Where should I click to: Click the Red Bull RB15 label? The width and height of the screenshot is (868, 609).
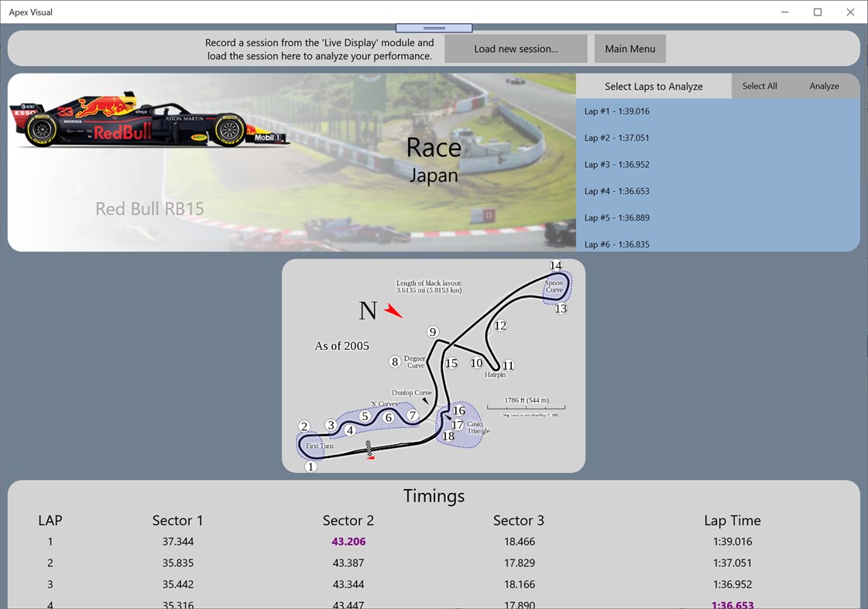(149, 208)
